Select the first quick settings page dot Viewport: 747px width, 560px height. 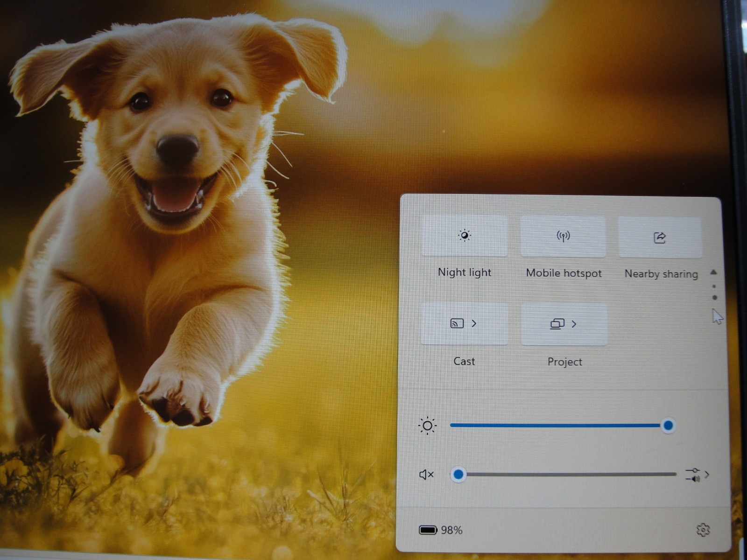click(x=714, y=287)
